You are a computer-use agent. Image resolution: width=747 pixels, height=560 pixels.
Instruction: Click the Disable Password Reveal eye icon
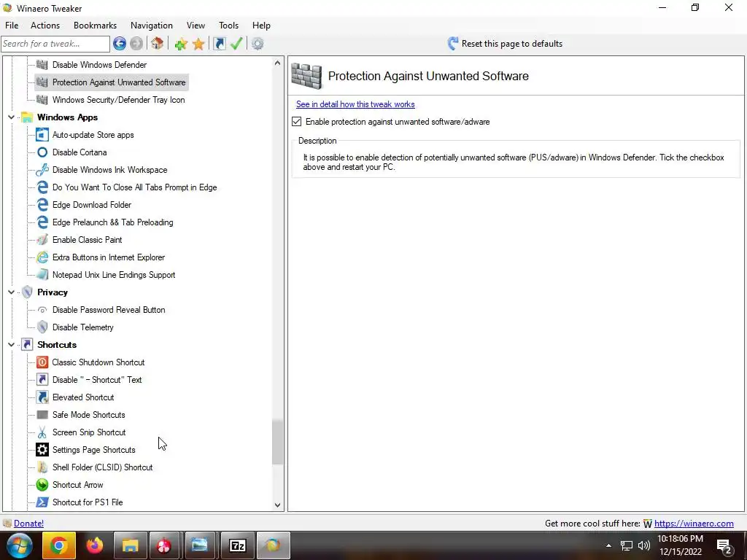(x=42, y=310)
